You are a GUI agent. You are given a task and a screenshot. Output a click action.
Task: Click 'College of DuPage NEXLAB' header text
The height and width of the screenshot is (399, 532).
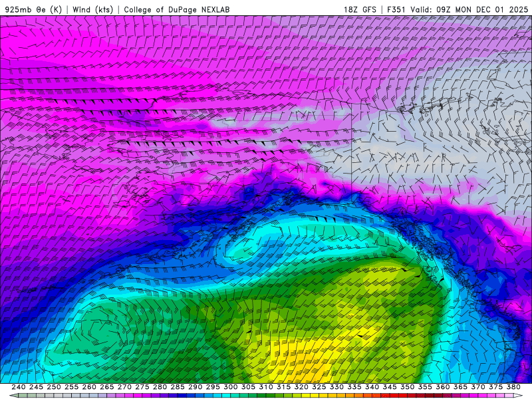[x=177, y=9]
